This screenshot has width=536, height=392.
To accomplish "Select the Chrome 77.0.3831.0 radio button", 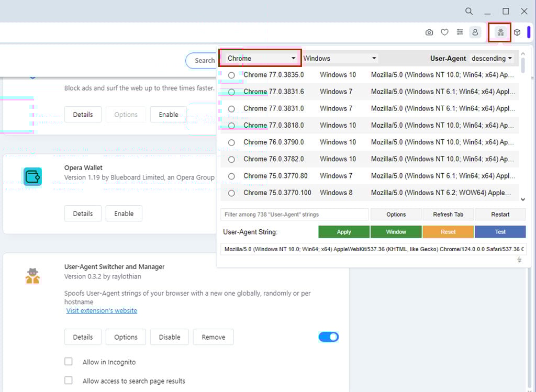I will 231,109.
